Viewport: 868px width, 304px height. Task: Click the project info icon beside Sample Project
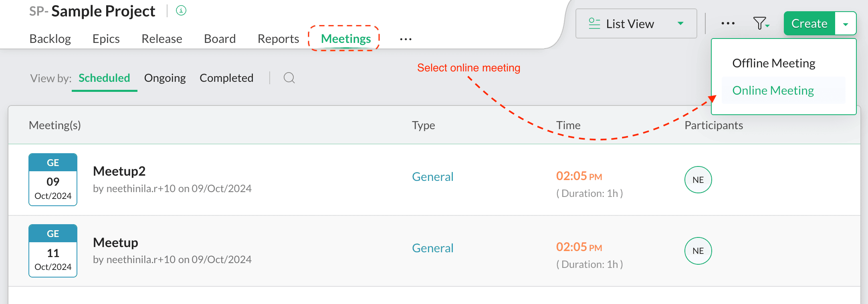(x=181, y=11)
